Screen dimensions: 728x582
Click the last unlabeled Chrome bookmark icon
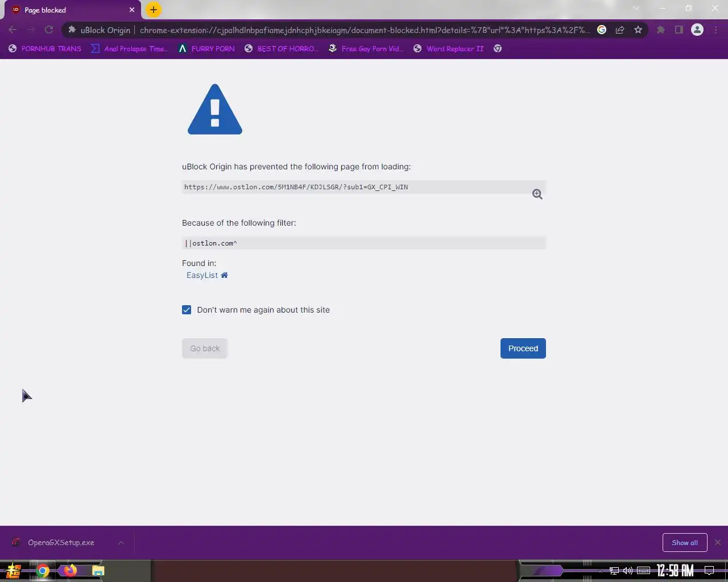click(x=498, y=48)
